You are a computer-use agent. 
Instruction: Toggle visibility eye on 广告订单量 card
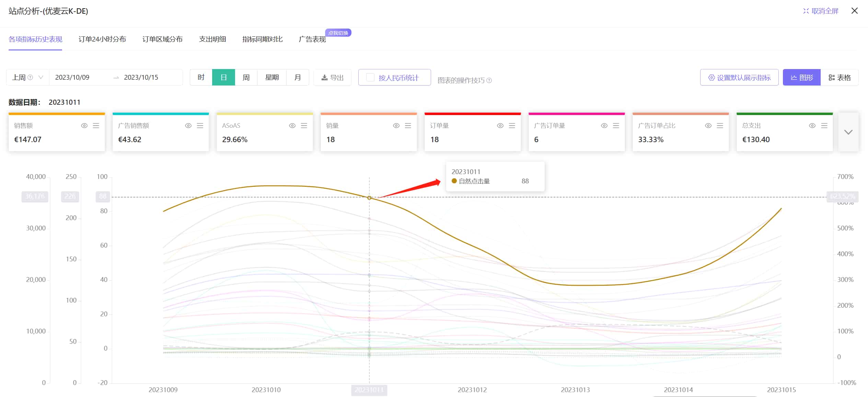click(x=604, y=126)
